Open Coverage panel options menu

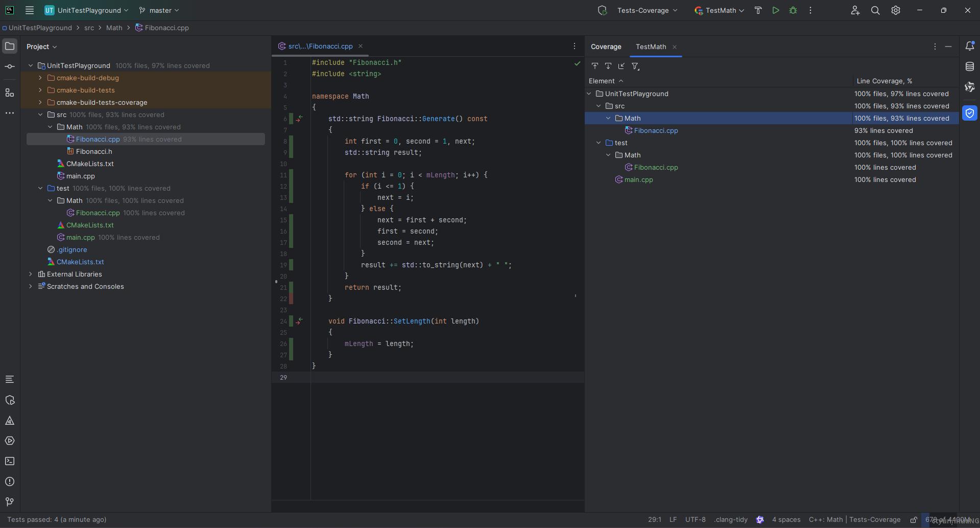tap(935, 47)
